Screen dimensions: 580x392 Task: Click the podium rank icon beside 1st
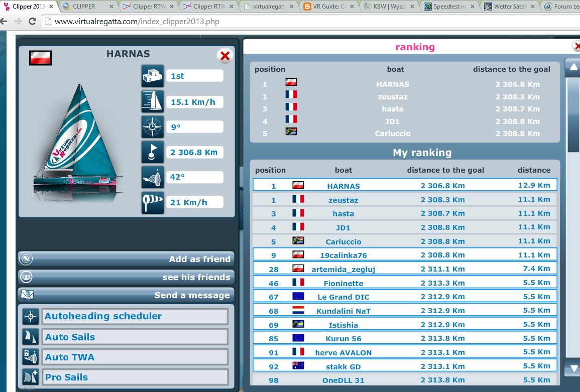click(x=152, y=76)
